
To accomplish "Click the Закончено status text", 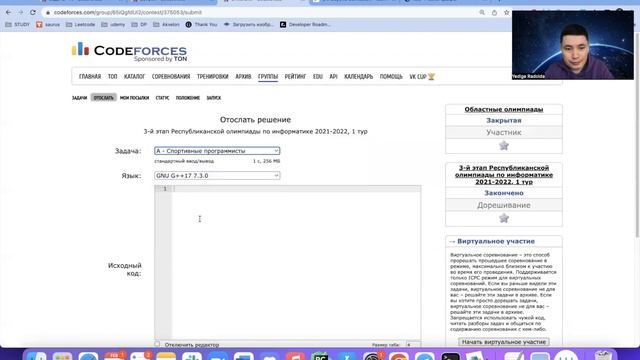I will click(x=504, y=193).
